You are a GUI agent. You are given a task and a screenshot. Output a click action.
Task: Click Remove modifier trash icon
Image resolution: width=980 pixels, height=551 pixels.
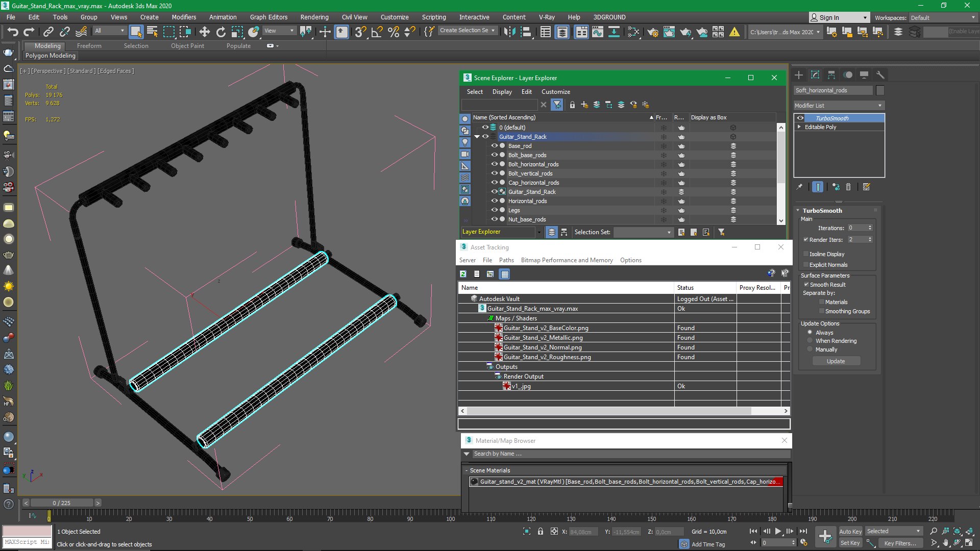848,187
